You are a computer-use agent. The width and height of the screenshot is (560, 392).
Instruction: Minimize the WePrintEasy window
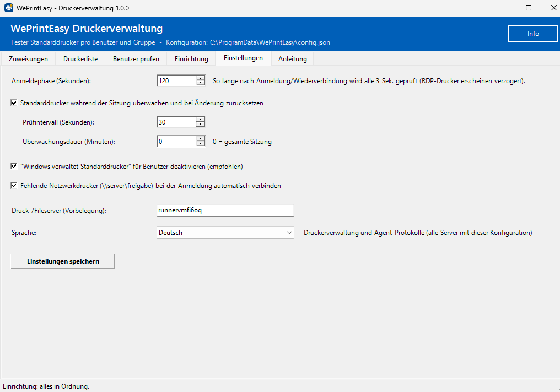coord(504,8)
